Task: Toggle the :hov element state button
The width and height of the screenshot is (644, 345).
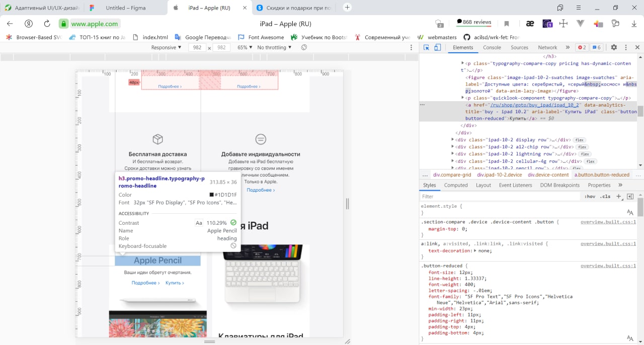Action: click(x=590, y=197)
